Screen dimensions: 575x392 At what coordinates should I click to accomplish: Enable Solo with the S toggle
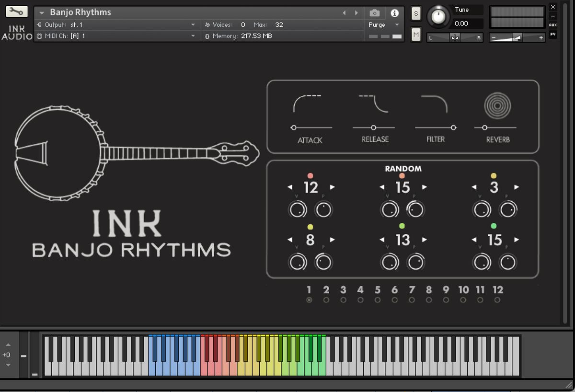(415, 14)
